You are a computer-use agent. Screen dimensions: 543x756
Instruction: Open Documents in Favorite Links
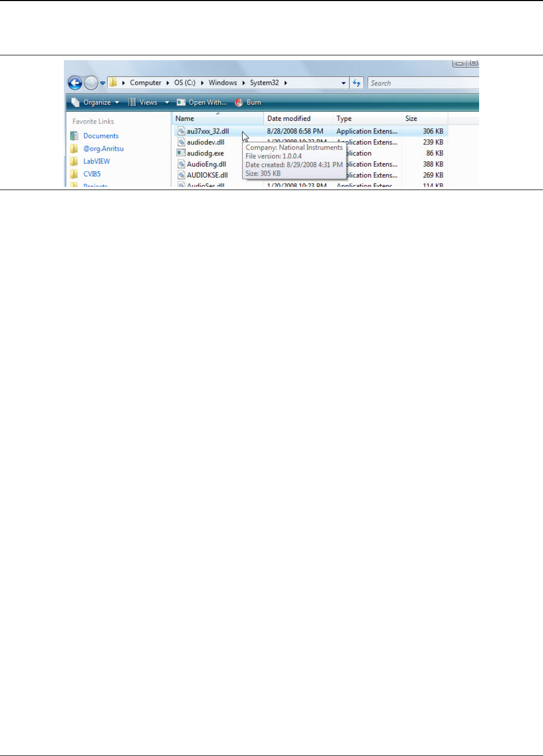tap(101, 136)
